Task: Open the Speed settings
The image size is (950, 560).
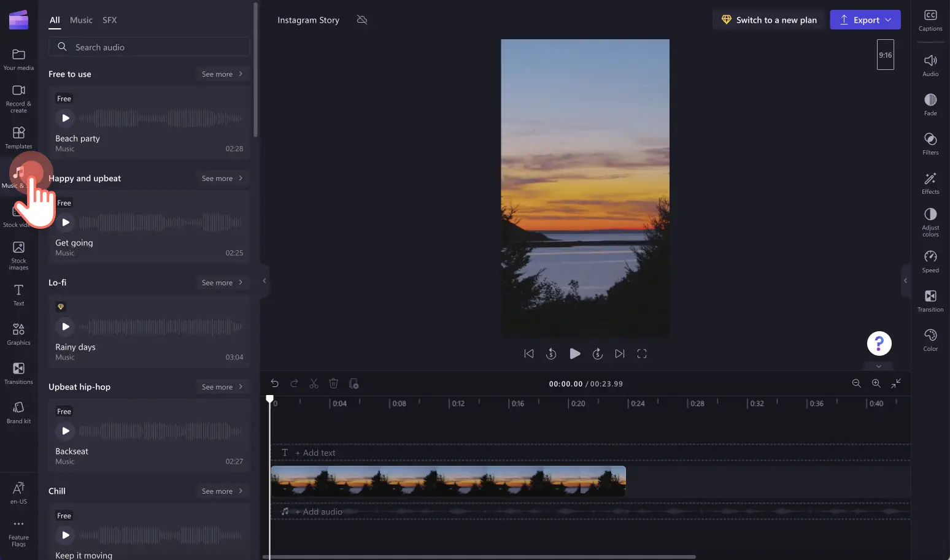Action: [930, 261]
